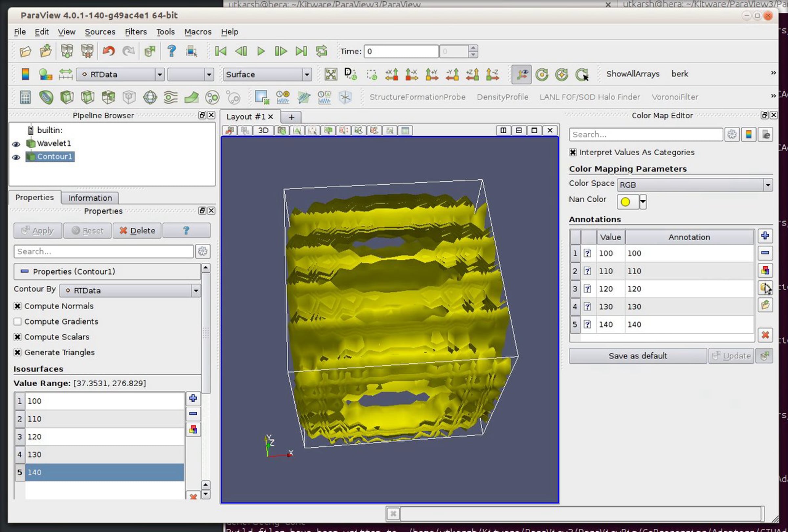This screenshot has height=532, width=788.
Task: Open the Calculator filter icon
Action: click(x=25, y=98)
